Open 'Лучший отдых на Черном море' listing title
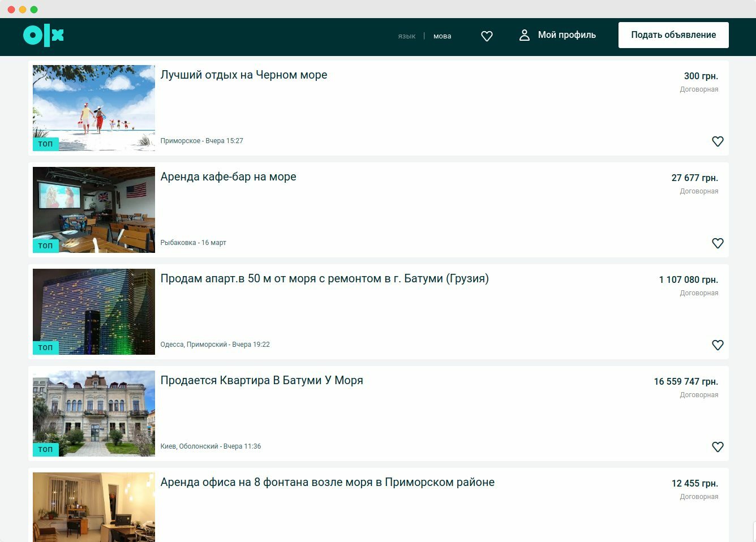Screen dimensions: 756x542 (244, 75)
